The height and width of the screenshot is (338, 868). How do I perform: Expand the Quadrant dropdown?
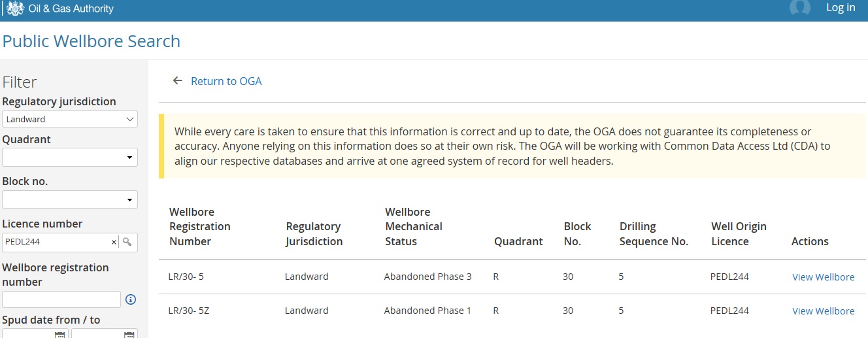(70, 157)
